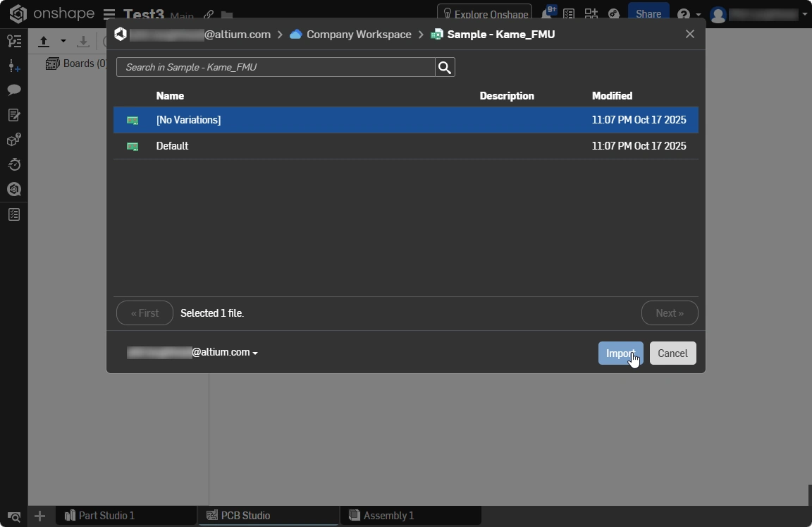Click the upload toolbar icon

click(44, 42)
